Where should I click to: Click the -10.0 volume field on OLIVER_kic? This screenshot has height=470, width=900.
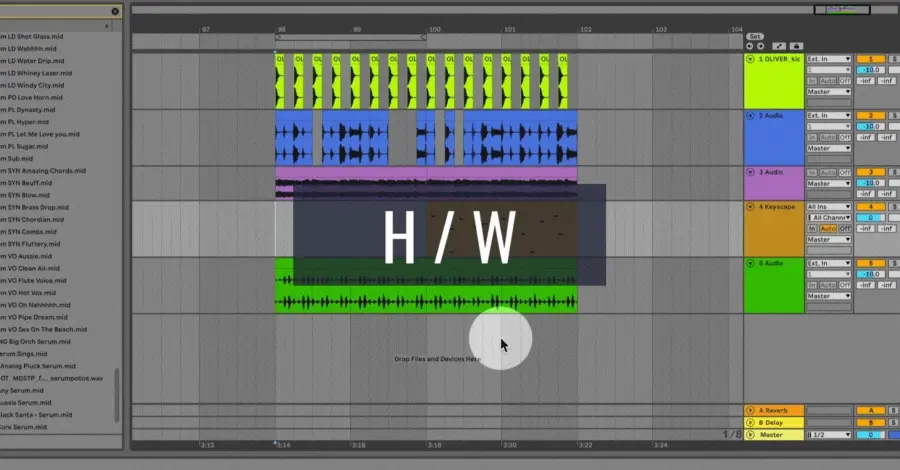click(x=871, y=70)
